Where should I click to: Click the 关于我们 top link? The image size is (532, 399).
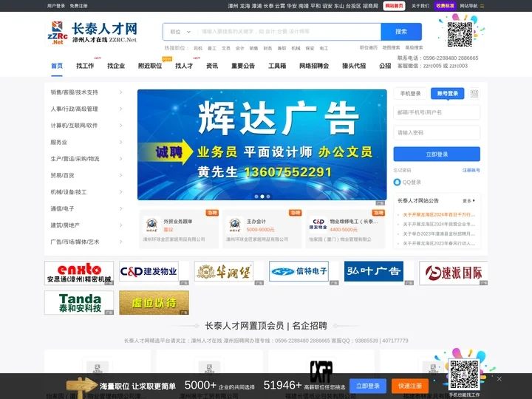tap(420, 6)
